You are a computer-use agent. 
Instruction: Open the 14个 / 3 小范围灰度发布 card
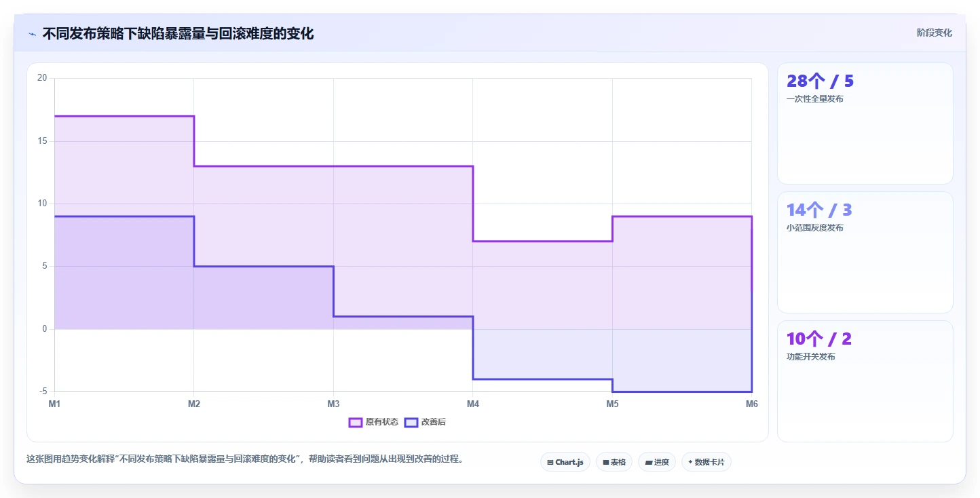[x=865, y=252]
